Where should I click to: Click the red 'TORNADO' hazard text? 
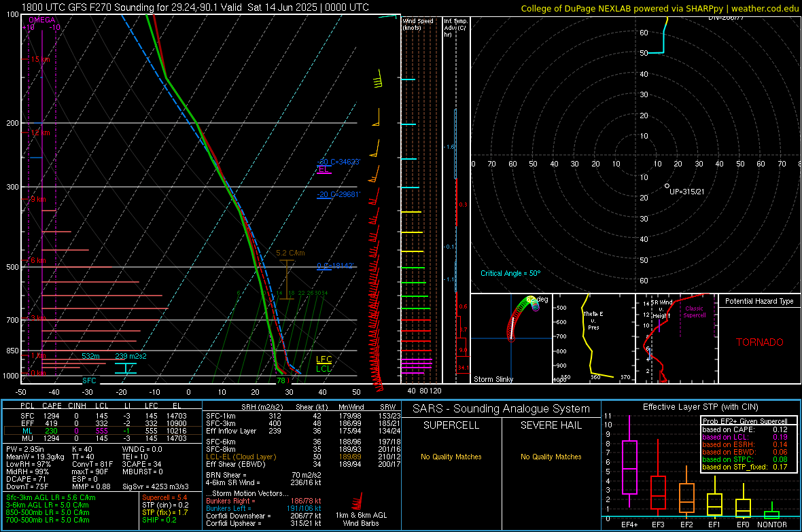pos(760,342)
